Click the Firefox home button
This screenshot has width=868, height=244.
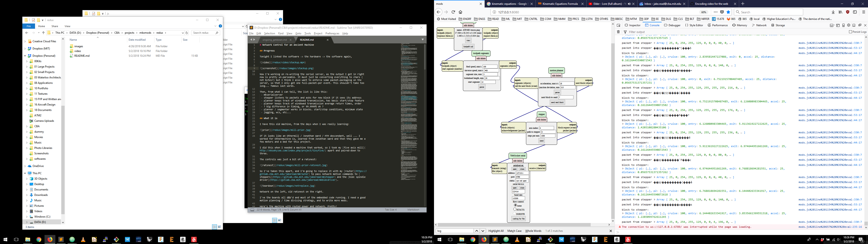pos(460,12)
